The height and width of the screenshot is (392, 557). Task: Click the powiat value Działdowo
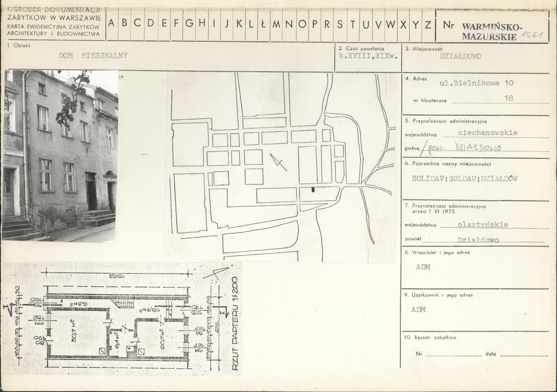point(478,240)
